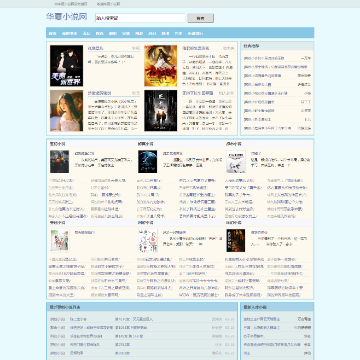Open the title link beside the couple cover
This screenshot has width=360, height=360.
pos(96,48)
